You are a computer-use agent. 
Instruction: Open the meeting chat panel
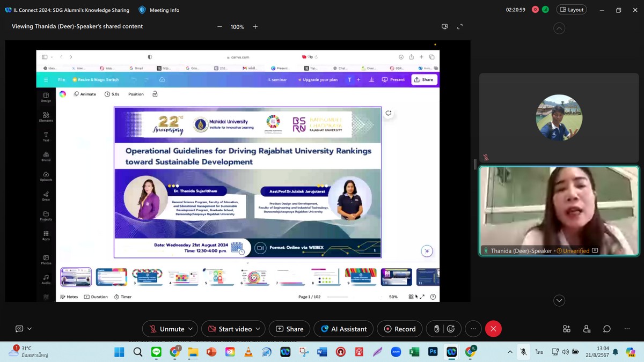606,329
